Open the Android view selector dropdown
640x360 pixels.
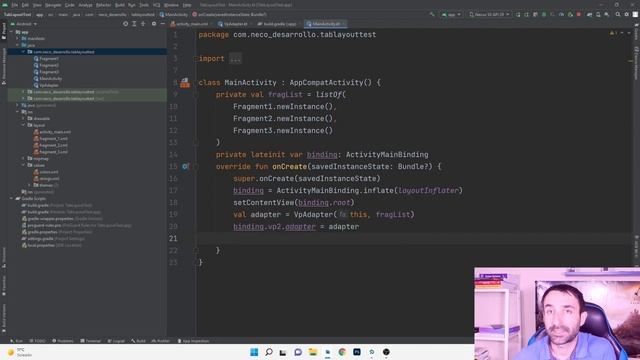coord(24,24)
